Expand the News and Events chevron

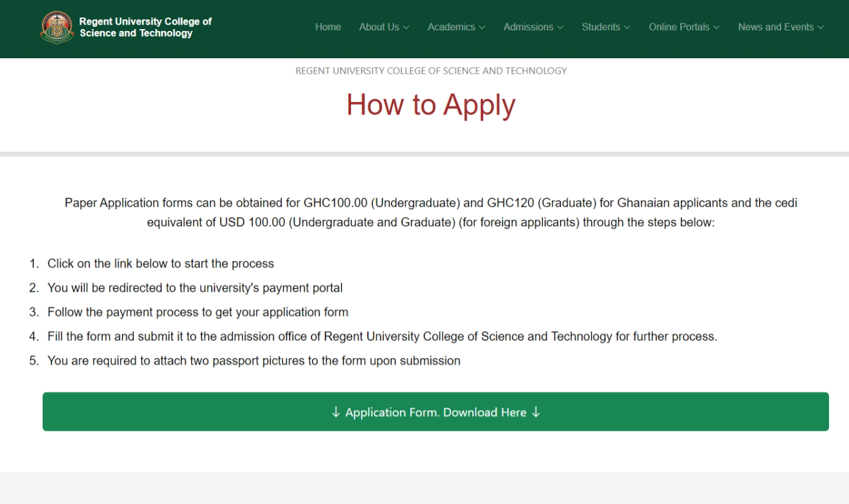click(821, 28)
